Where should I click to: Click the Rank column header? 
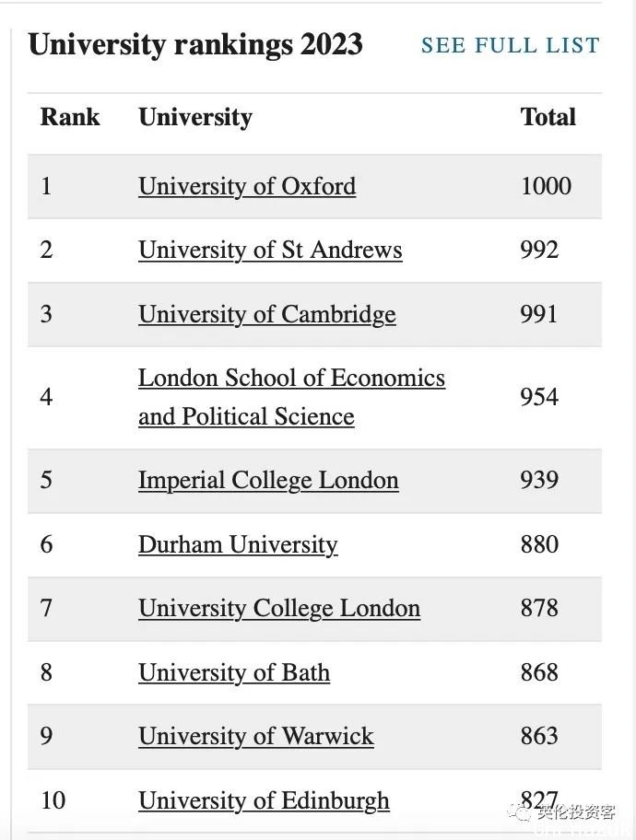click(x=70, y=117)
